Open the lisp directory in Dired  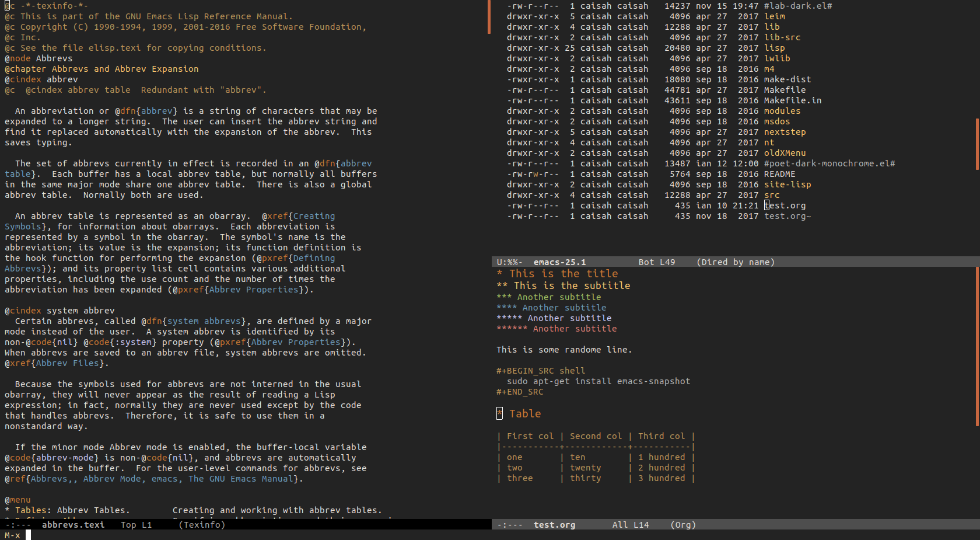774,48
